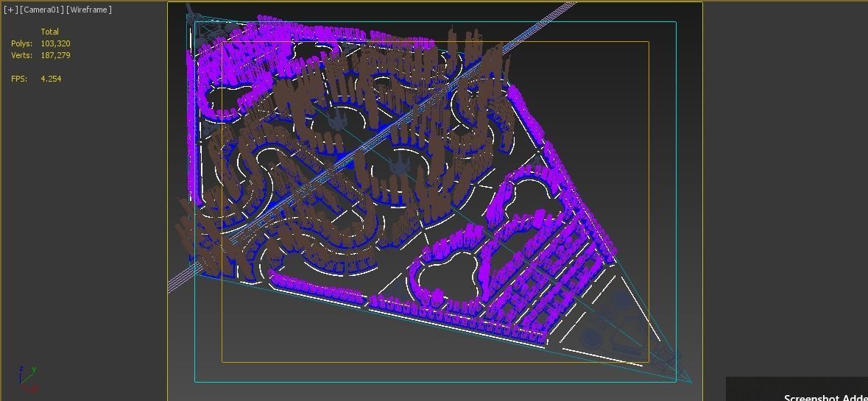Click the XYZ axis tripod icon
The height and width of the screenshot is (401, 868).
coord(28,378)
